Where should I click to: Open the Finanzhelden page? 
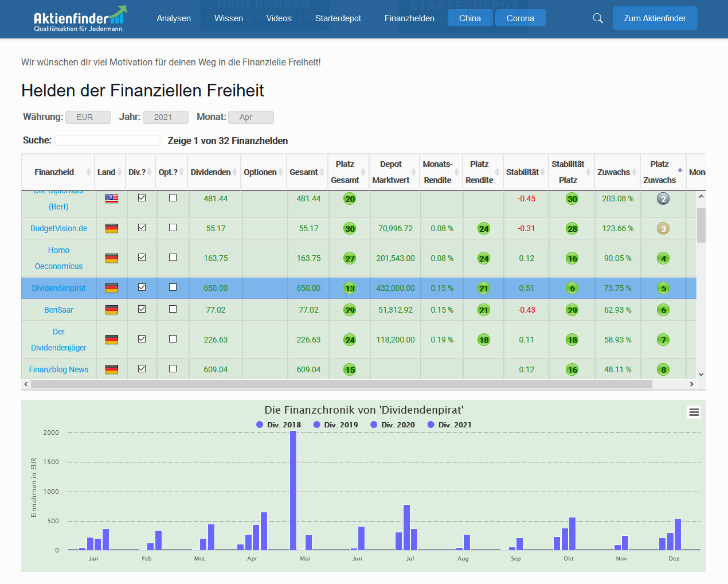tap(409, 18)
